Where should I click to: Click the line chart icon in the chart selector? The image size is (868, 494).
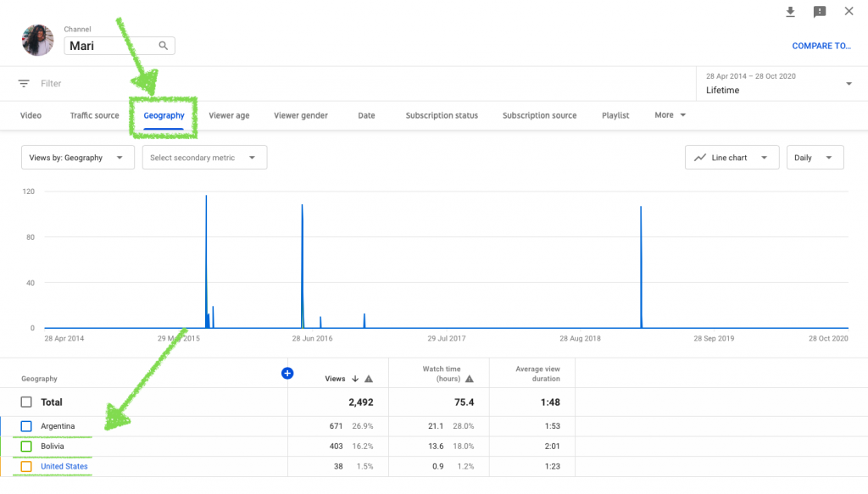(701, 157)
